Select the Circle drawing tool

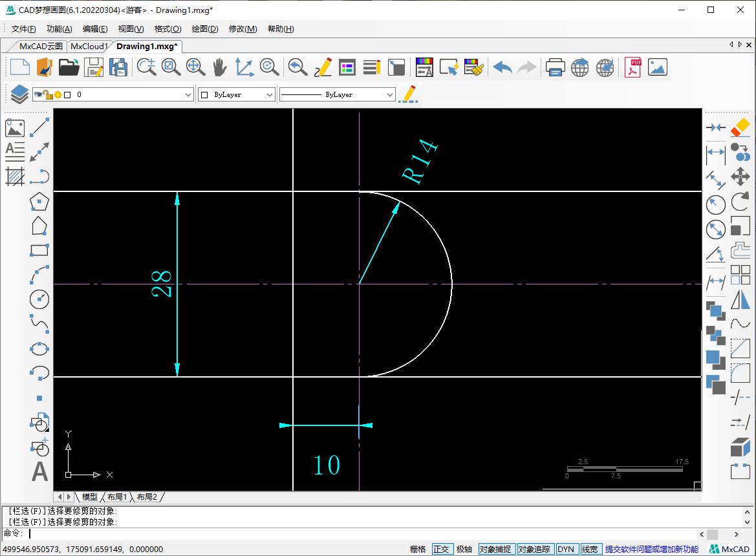39,298
